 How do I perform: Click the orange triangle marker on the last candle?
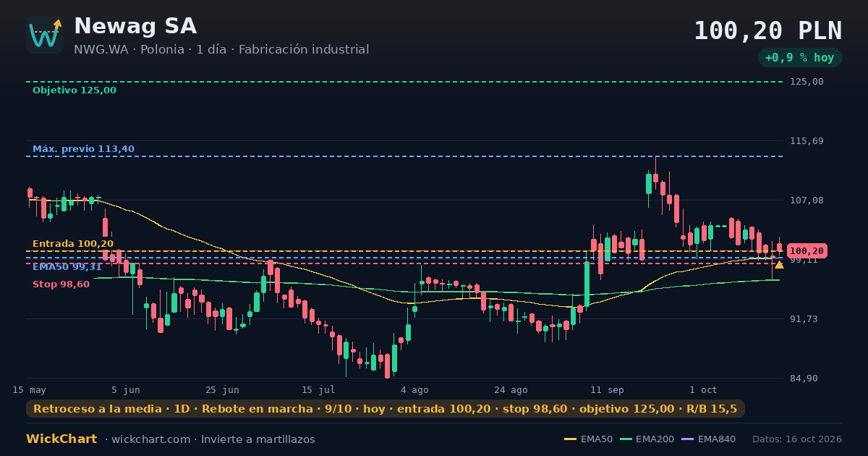point(779,265)
